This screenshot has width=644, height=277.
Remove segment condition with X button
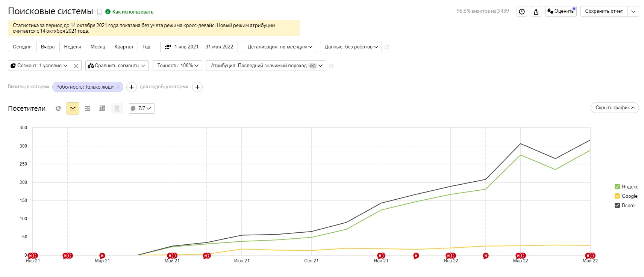point(76,66)
